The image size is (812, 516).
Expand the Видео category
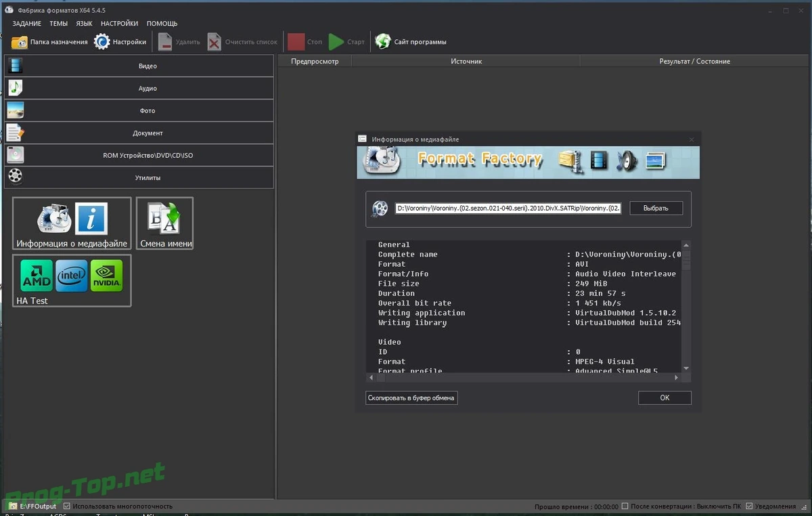click(x=139, y=66)
